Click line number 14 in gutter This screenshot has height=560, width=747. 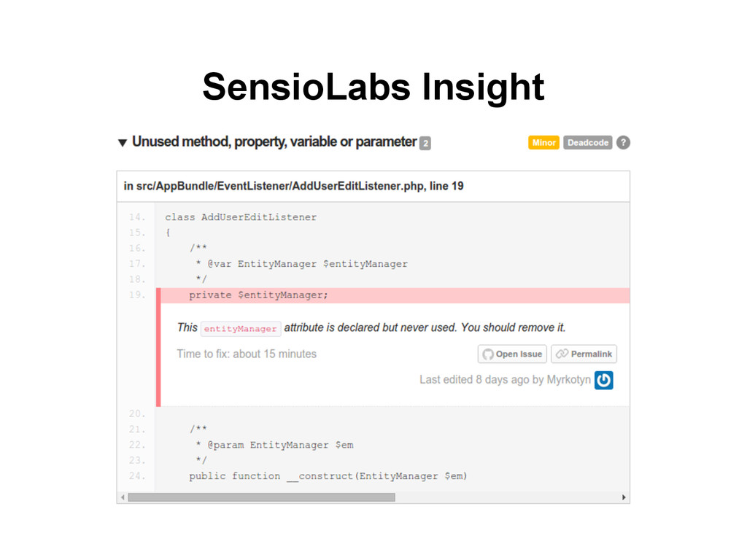(x=136, y=217)
